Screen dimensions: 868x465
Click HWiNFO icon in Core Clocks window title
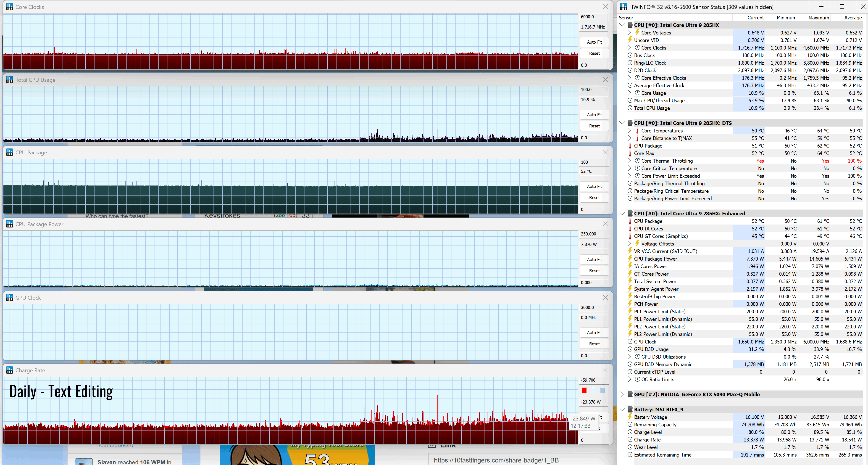(x=9, y=7)
